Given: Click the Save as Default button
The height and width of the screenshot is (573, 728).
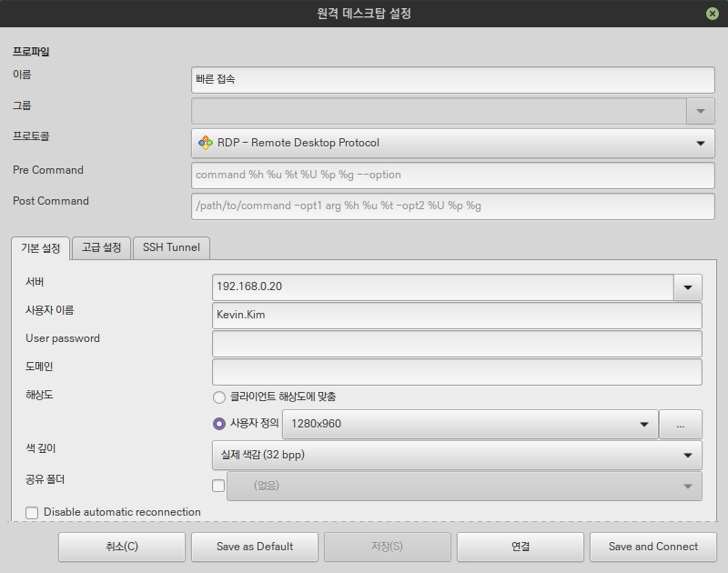Looking at the screenshot, I should coord(255,547).
